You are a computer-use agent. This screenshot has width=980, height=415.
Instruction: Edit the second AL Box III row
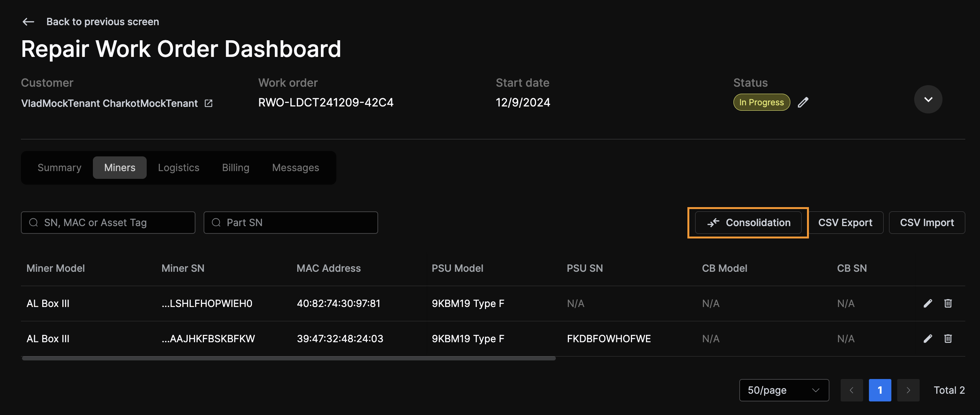[927, 338]
